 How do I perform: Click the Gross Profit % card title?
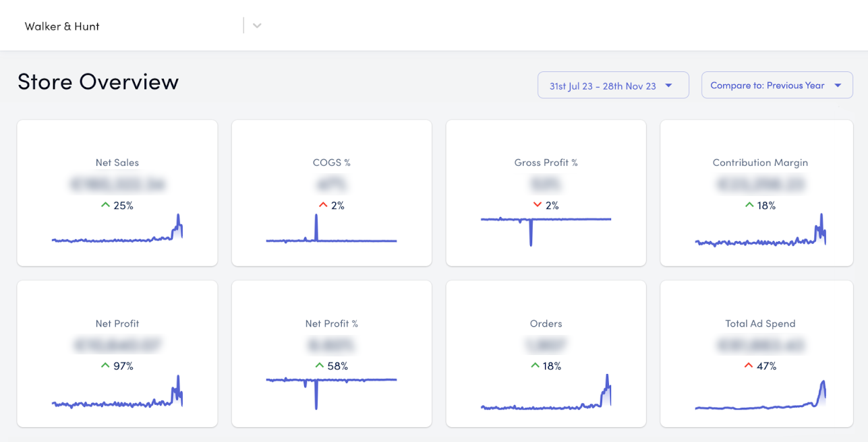(546, 162)
